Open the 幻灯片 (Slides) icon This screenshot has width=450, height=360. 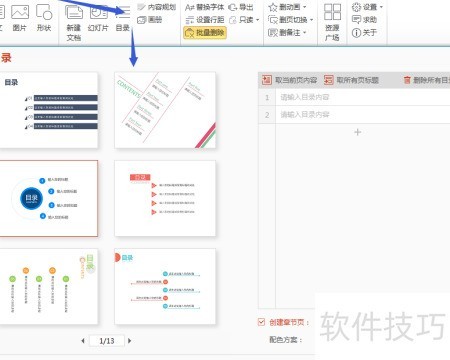pos(99,13)
